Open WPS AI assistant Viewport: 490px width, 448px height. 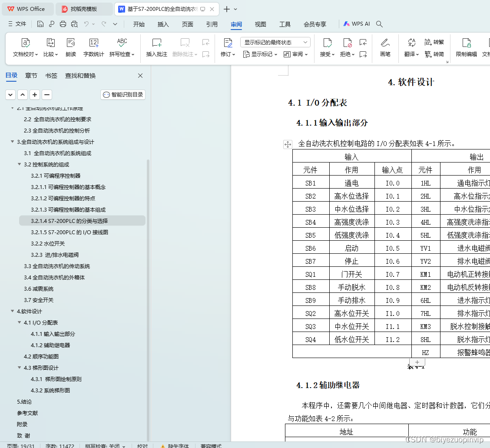(357, 24)
